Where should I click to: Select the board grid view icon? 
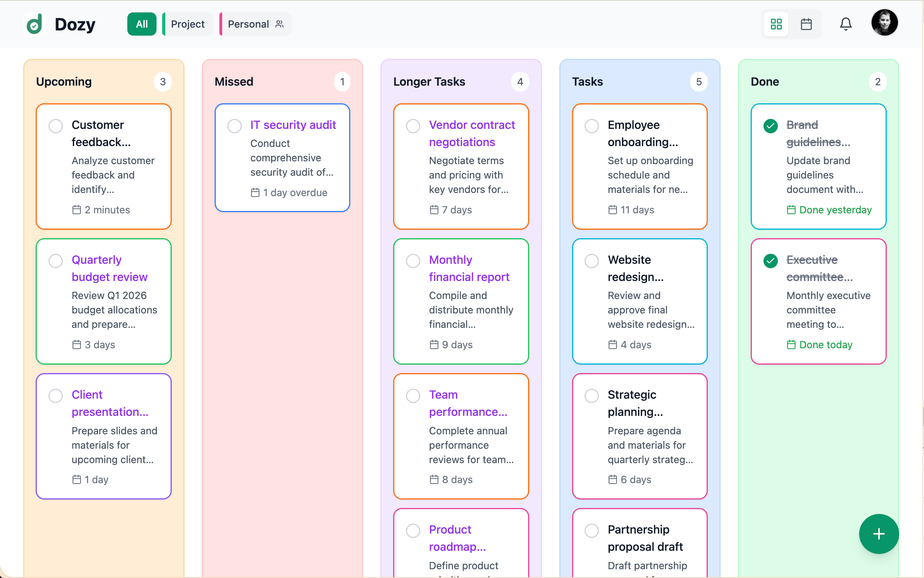click(776, 24)
